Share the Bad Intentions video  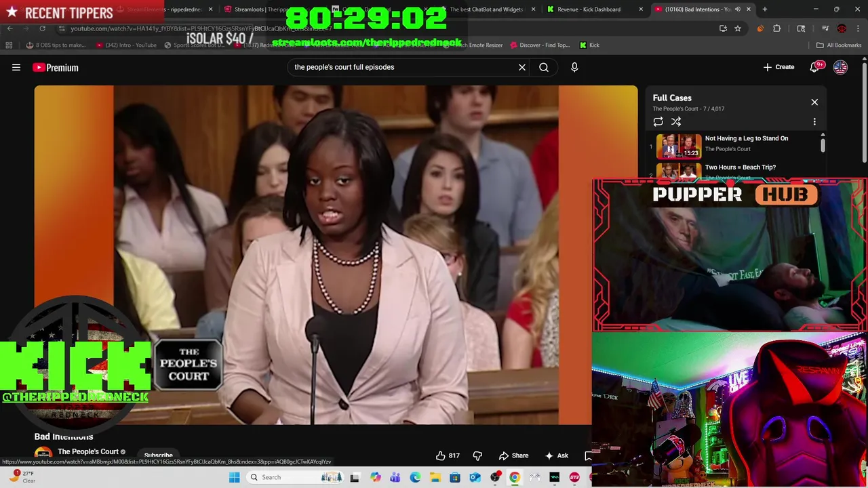(x=513, y=455)
